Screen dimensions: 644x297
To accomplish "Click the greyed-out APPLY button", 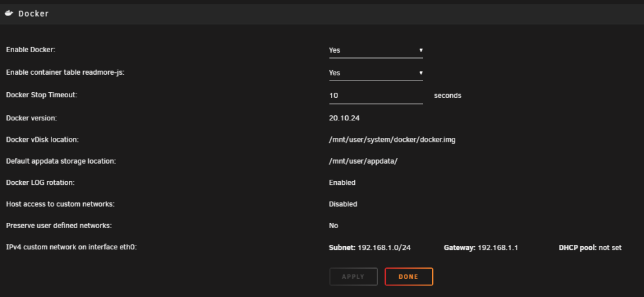I will (x=353, y=276).
